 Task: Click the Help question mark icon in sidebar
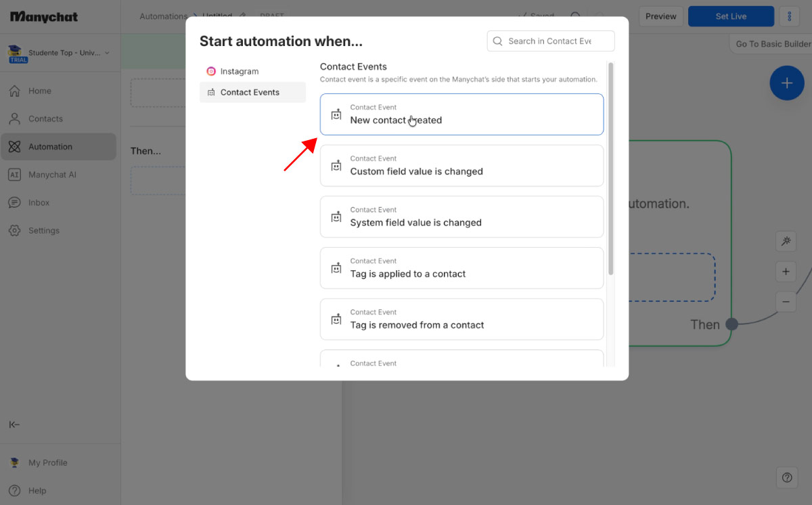(x=14, y=491)
